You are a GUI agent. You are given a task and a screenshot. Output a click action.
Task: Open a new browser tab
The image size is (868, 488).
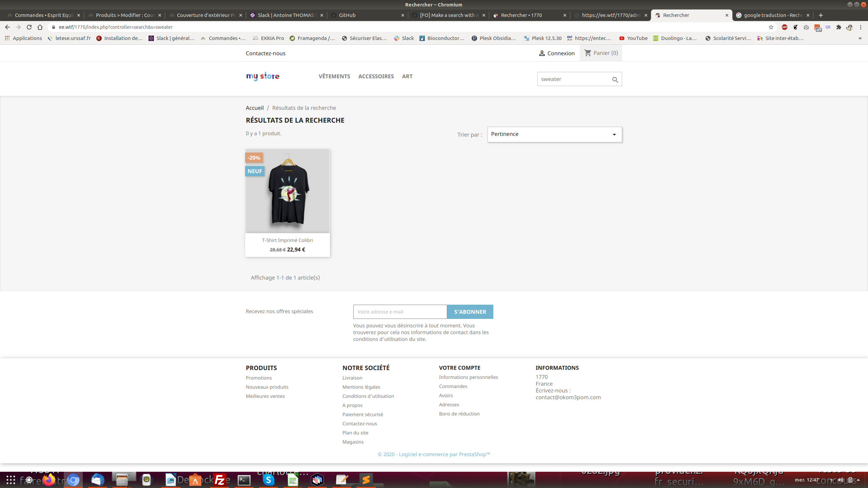click(821, 15)
